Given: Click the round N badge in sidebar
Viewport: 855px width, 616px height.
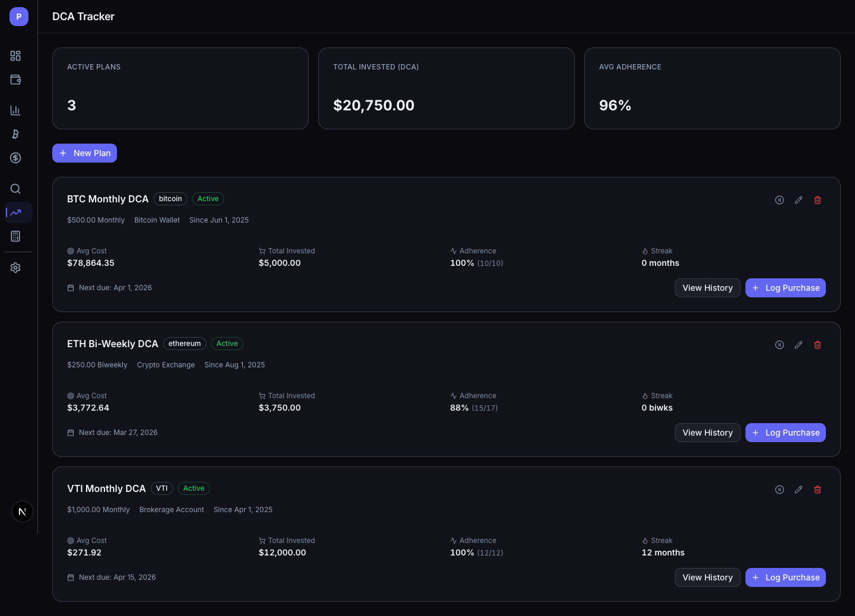Looking at the screenshot, I should (x=23, y=512).
